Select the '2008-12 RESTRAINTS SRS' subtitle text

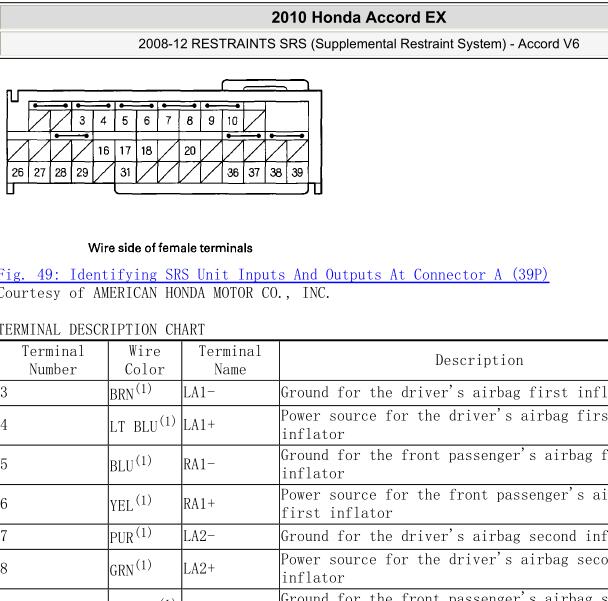(x=359, y=43)
